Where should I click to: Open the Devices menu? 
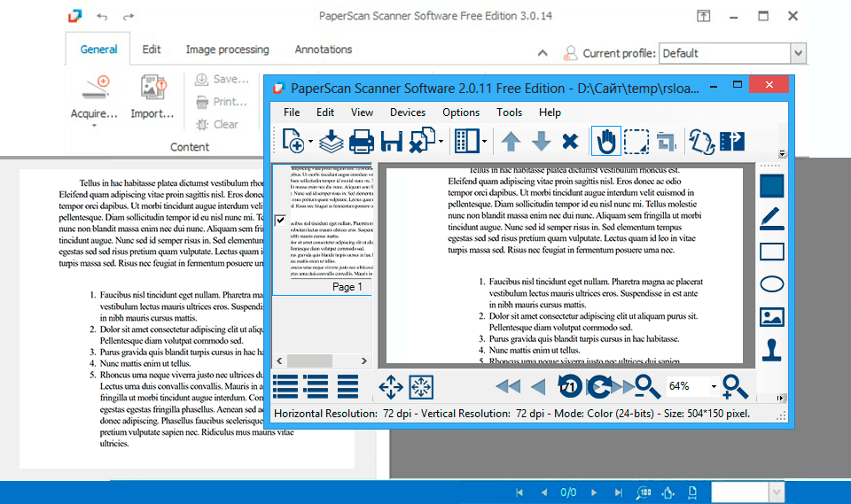pyautogui.click(x=408, y=112)
